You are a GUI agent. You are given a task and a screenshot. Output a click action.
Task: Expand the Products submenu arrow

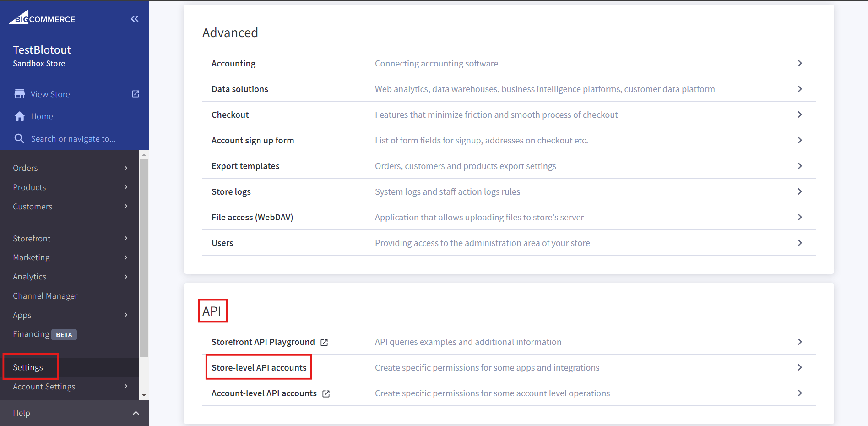126,187
